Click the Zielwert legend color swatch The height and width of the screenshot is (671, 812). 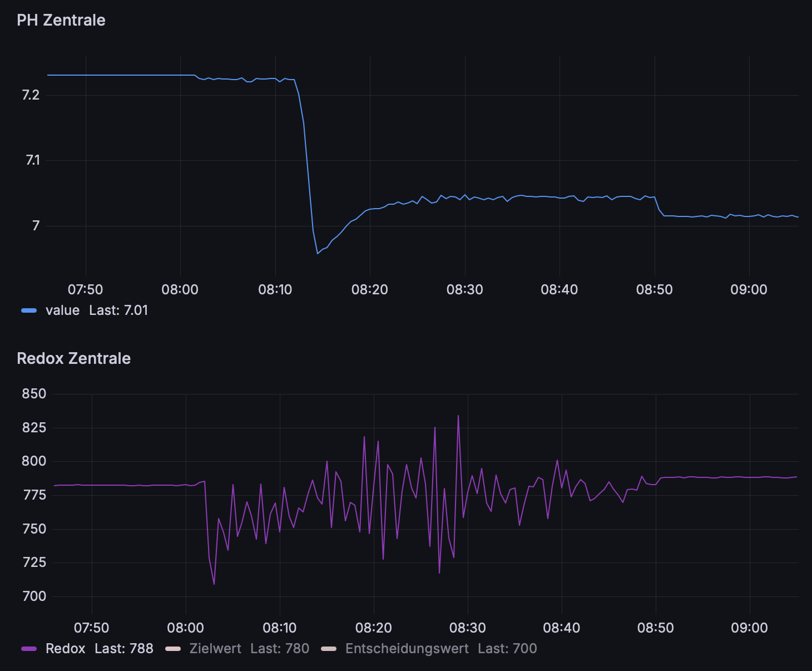pyautogui.click(x=174, y=649)
